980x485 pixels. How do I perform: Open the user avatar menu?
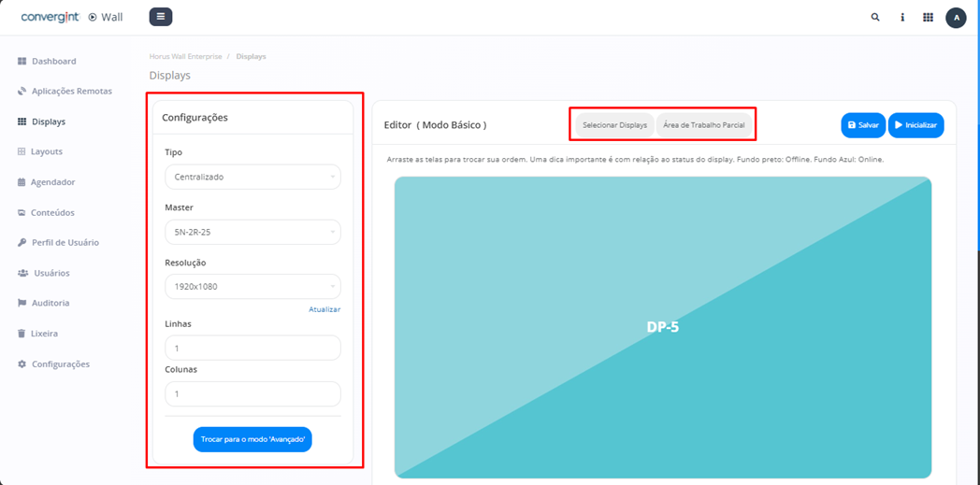[956, 18]
